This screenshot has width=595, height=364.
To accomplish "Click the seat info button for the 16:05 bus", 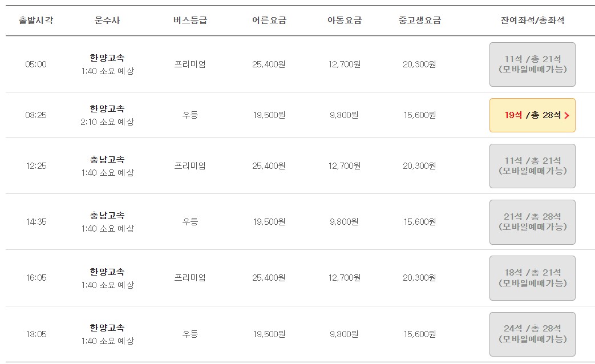I will click(x=532, y=277).
